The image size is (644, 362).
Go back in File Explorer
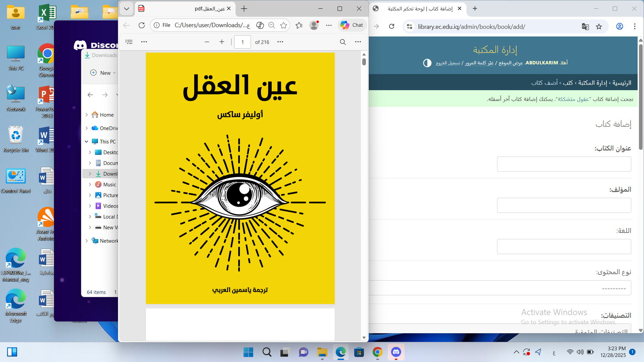(90, 95)
